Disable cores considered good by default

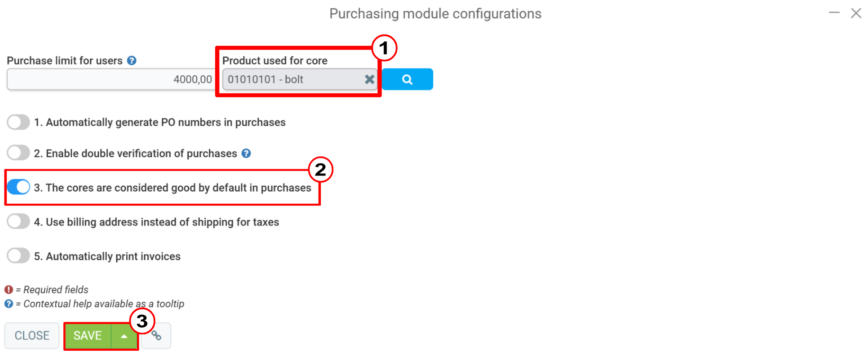click(18, 187)
